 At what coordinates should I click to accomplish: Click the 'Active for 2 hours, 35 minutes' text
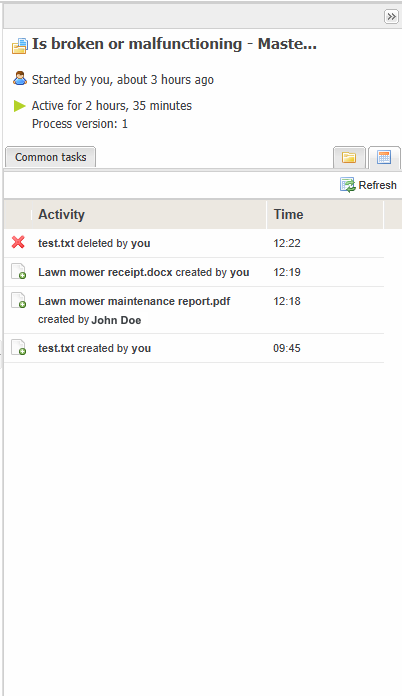click(112, 106)
